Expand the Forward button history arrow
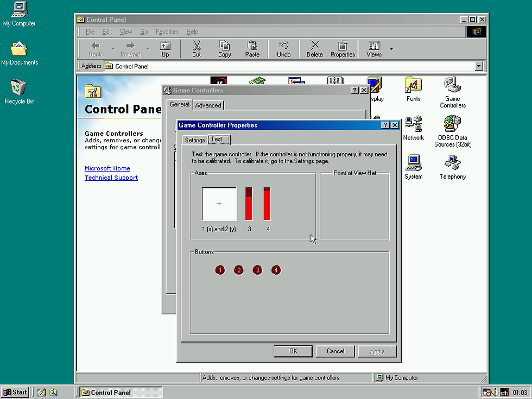Screen dimensions: 532x399 pyautogui.click(x=148, y=49)
